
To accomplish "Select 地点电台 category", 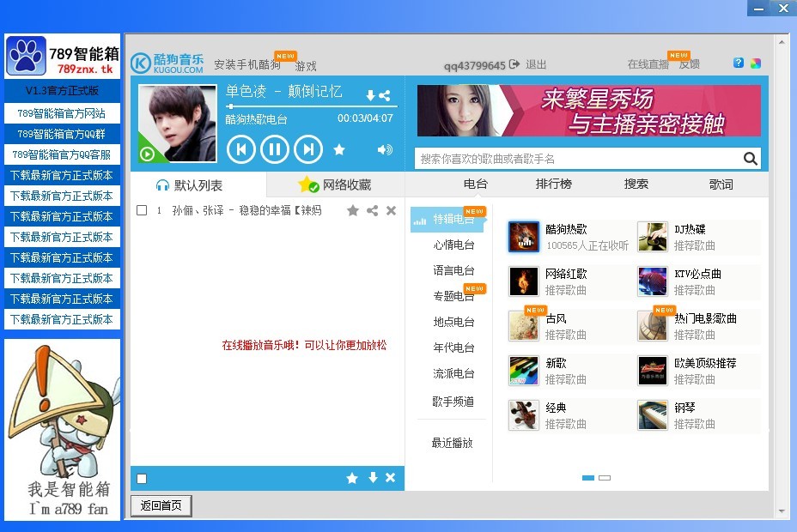I will click(453, 322).
